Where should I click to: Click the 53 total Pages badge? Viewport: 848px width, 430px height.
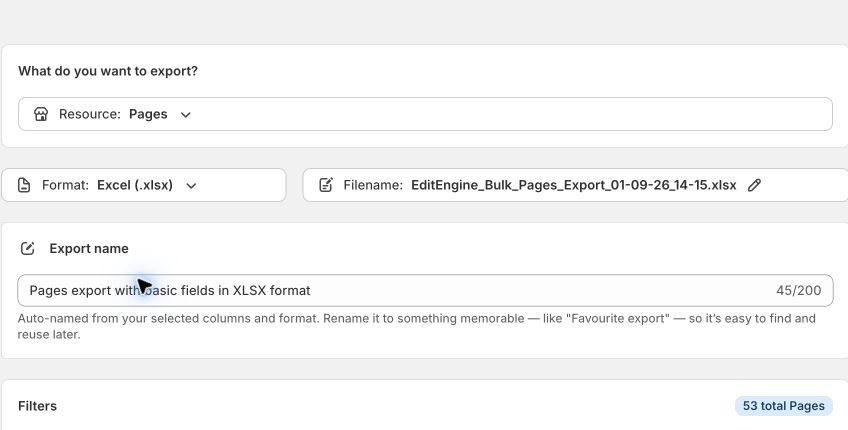pos(784,406)
